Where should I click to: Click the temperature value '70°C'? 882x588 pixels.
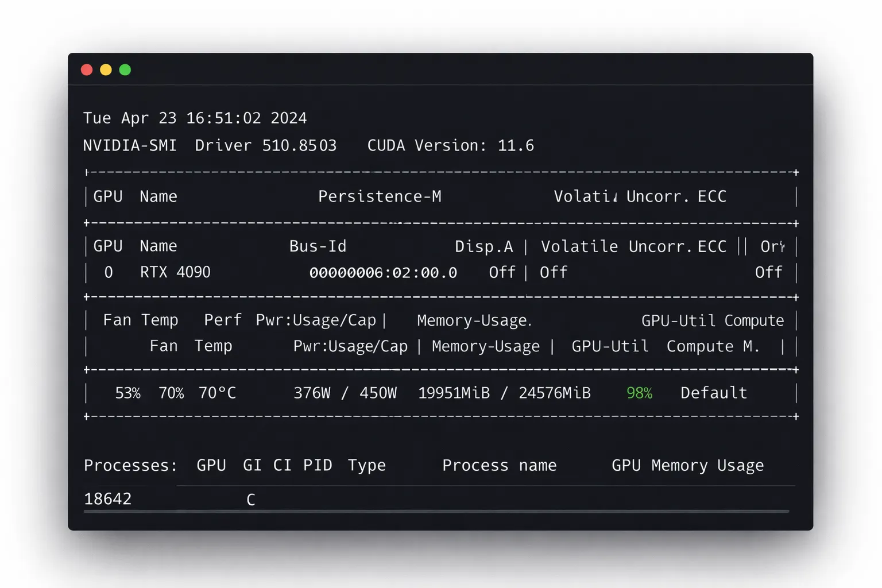point(217,393)
